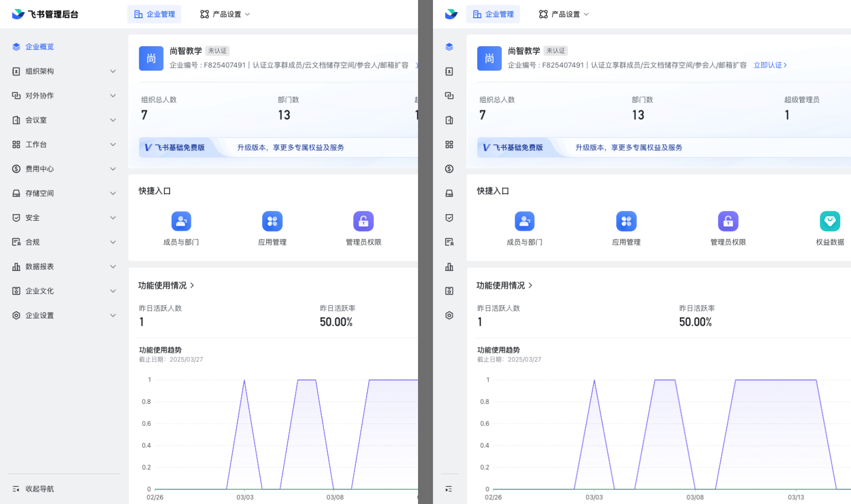Open the 费用中心 dollar icon
Screen dimensions: 851x504
click(x=15, y=169)
